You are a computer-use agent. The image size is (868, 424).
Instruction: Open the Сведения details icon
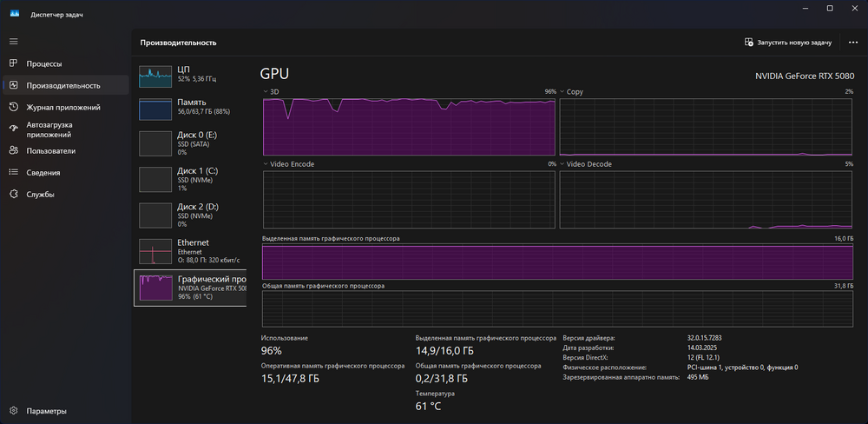(14, 172)
